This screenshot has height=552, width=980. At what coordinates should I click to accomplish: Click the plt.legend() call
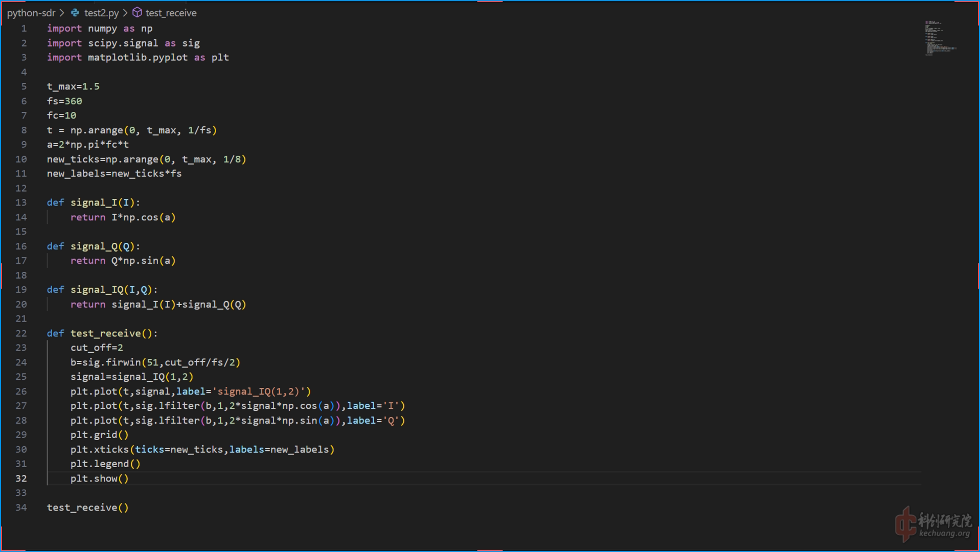point(105,464)
